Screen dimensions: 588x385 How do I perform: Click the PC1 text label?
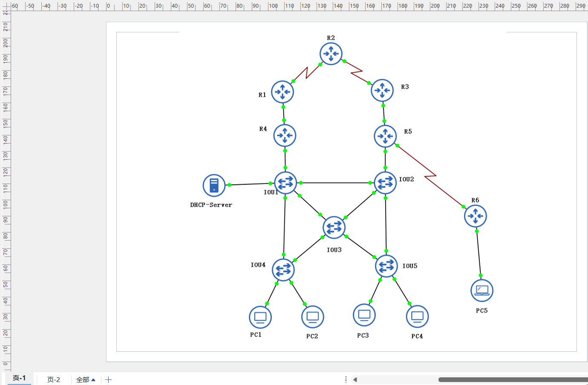coord(256,335)
